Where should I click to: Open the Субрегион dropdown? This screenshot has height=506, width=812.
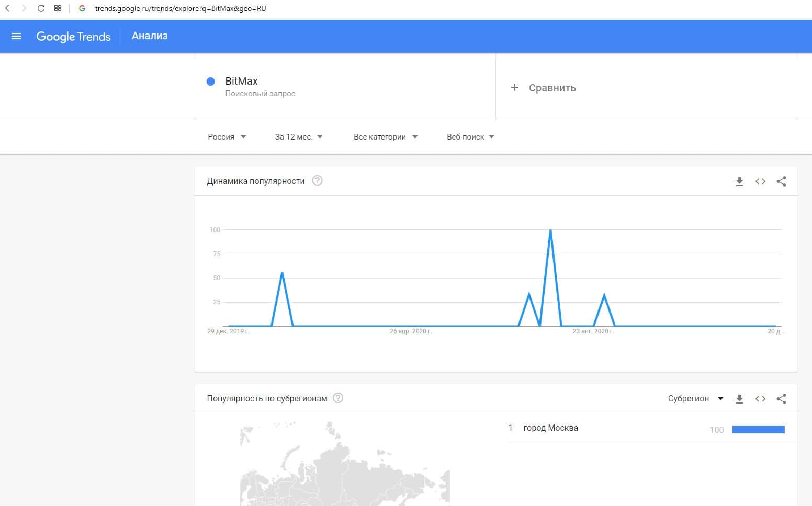point(695,399)
